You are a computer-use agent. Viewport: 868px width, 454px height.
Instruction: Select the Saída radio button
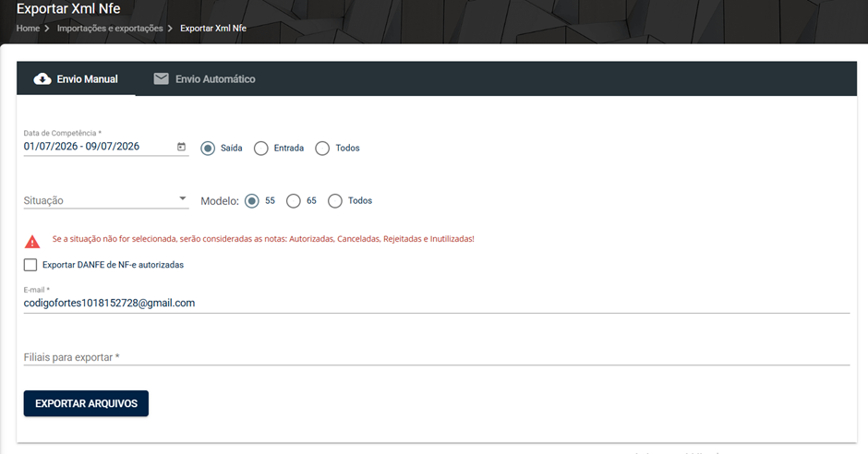(208, 149)
